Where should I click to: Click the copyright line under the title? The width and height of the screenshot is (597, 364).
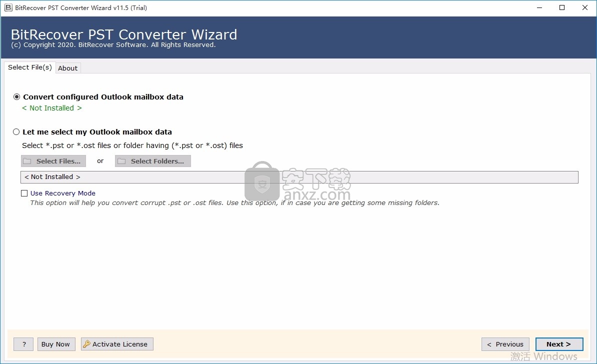click(x=113, y=45)
